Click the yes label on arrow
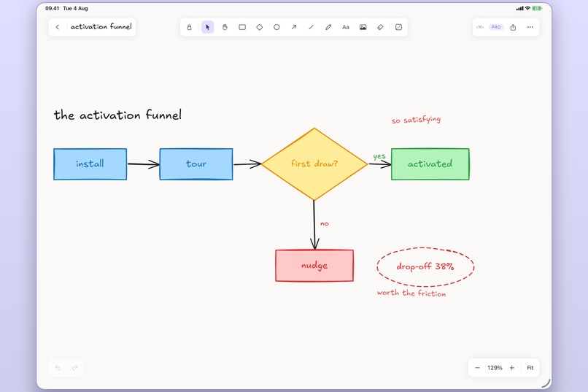Screen dimensions: 588x392 379,156
